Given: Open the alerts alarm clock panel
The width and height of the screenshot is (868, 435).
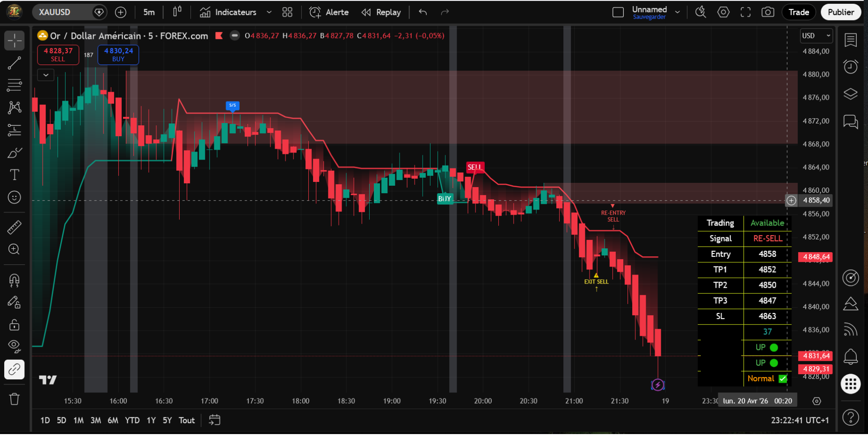Looking at the screenshot, I should 851,67.
